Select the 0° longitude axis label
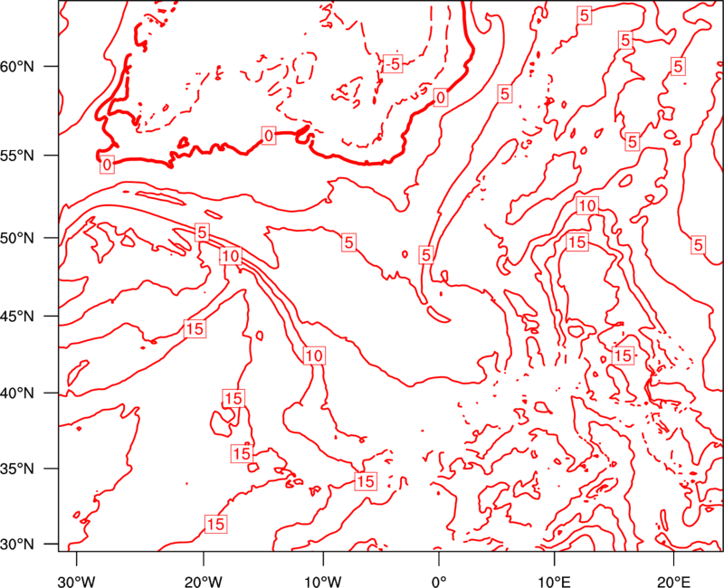 click(x=439, y=582)
